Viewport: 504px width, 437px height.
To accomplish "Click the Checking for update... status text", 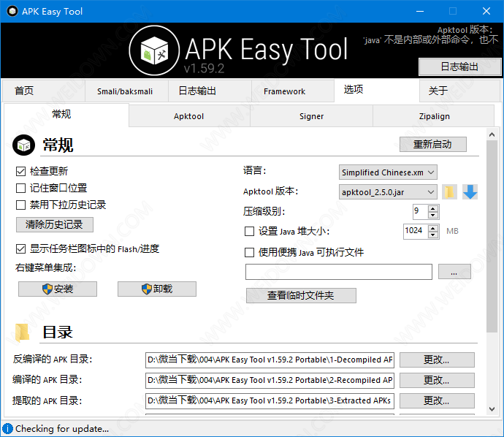I will click(62, 429).
